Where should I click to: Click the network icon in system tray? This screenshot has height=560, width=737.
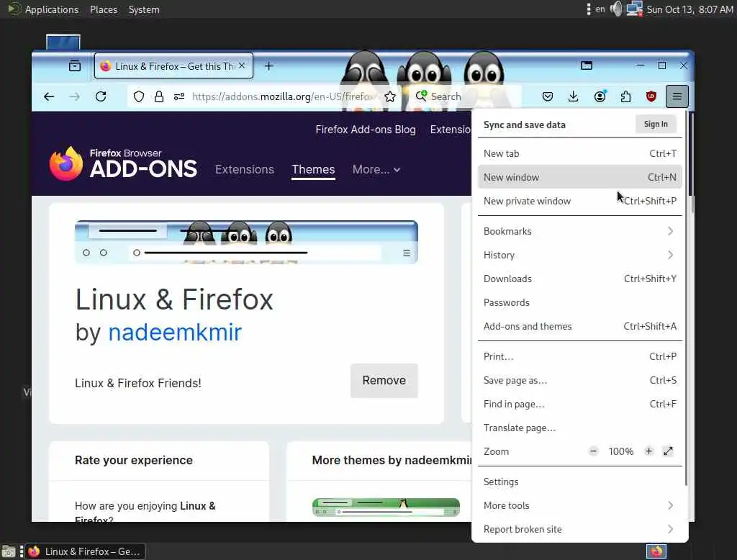coord(634,9)
